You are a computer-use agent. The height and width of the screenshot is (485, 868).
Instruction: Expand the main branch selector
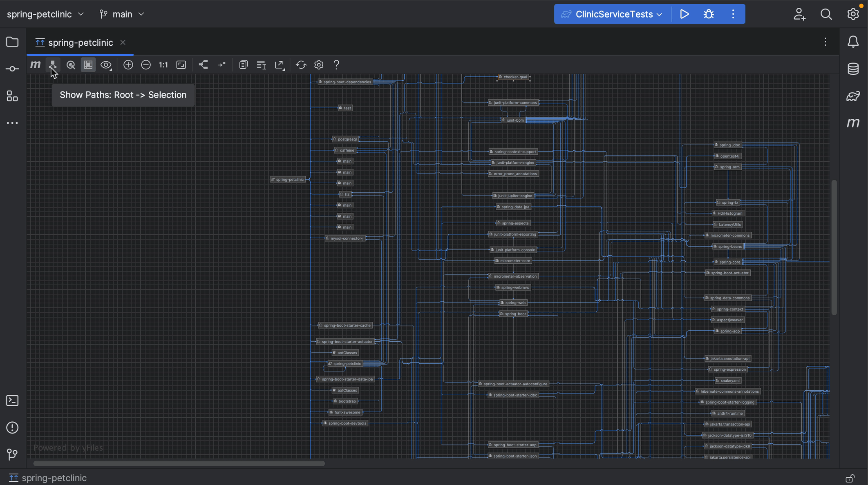pos(122,14)
